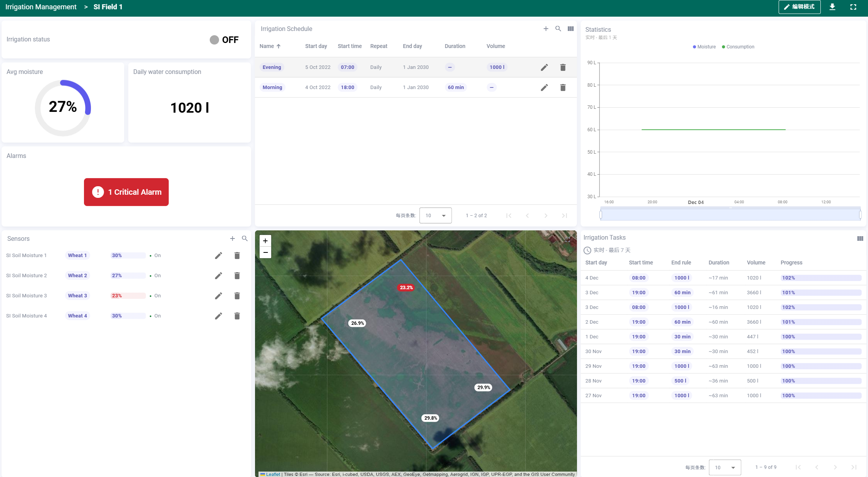Delete SI Soil Moisture 3 sensor

click(237, 296)
